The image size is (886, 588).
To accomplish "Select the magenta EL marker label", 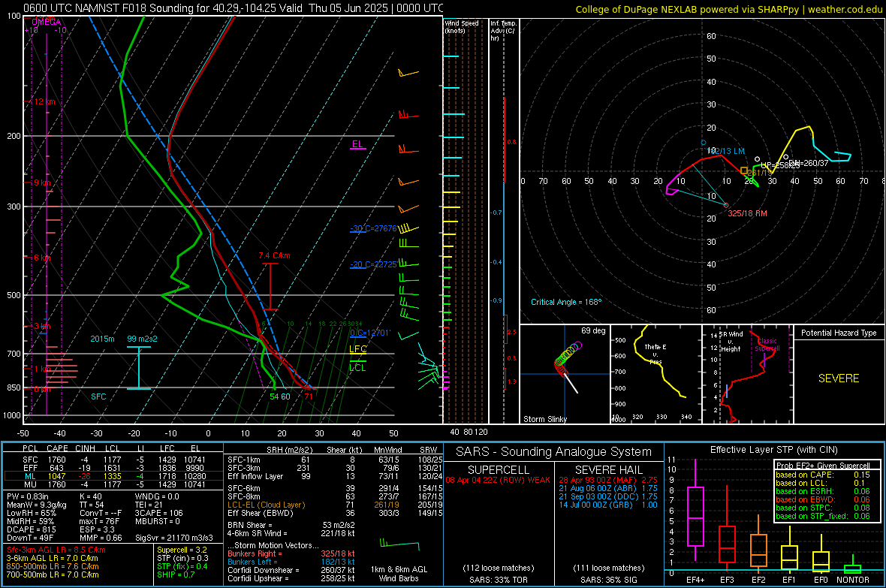I will 357,144.
